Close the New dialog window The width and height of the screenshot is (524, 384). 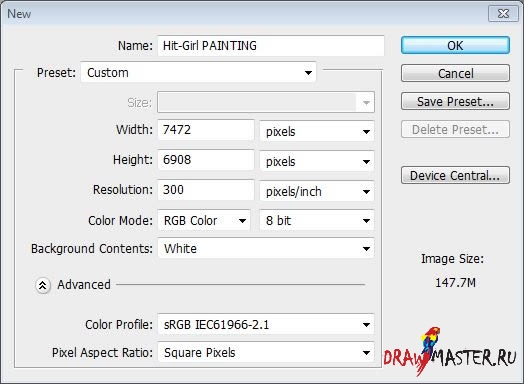503,14
